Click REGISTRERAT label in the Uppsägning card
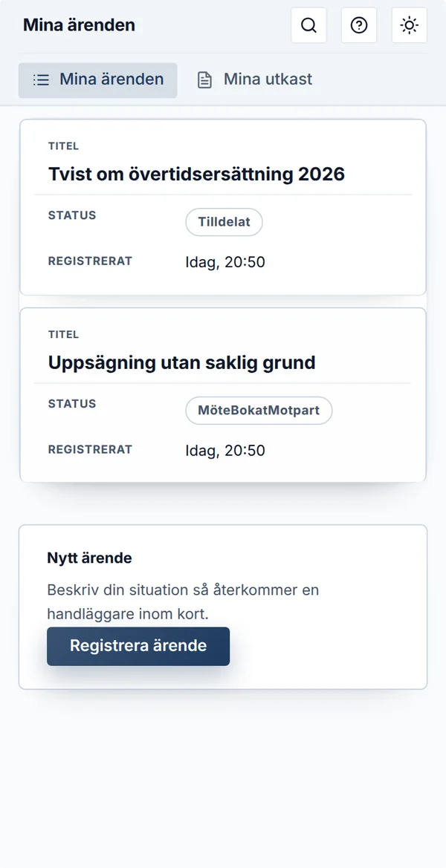446x868 pixels. 90,449
